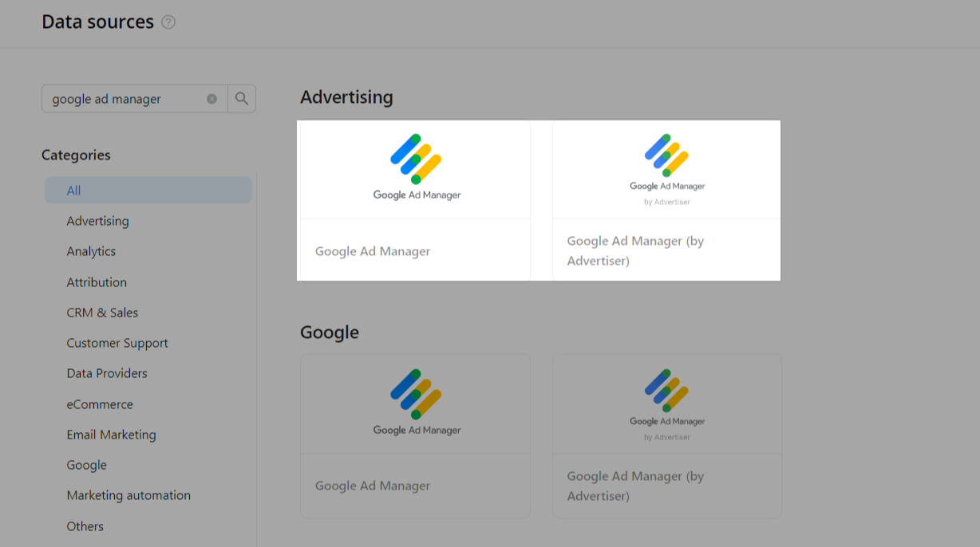Open Google Ad Manager card label under Advertising
Screen dimensions: 980x547
click(373, 251)
